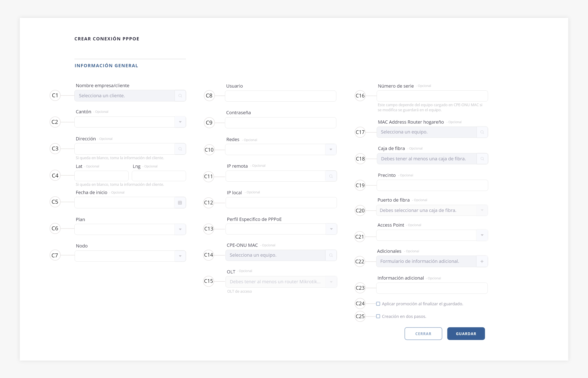Open the Access Point dropdown
Viewport: 588px width, 378px height.
(432, 235)
